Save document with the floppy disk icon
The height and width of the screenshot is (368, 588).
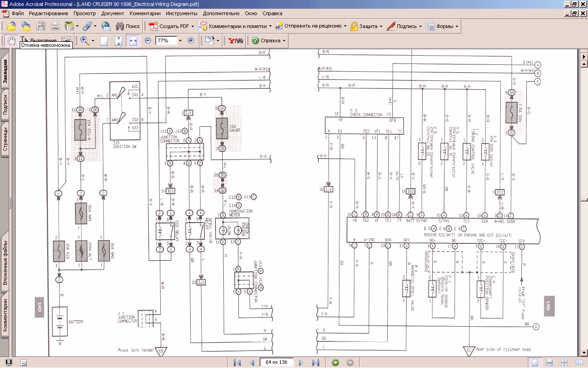point(41,26)
